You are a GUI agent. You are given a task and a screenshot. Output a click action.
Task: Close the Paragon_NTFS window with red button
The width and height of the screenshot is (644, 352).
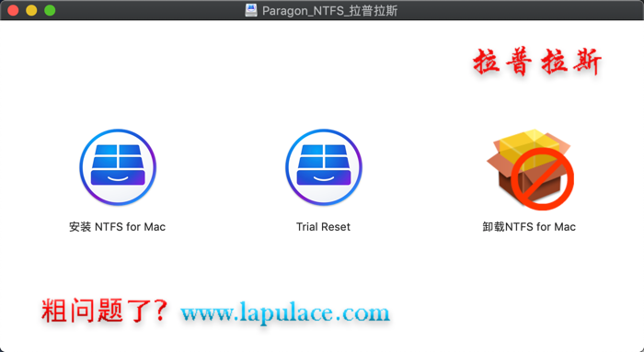[x=13, y=10]
